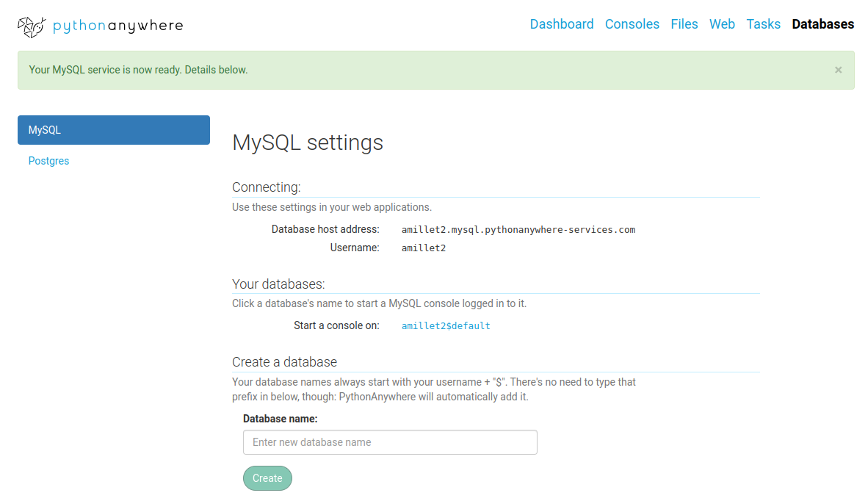Click the MySQL settings heading
868x501 pixels.
click(307, 142)
